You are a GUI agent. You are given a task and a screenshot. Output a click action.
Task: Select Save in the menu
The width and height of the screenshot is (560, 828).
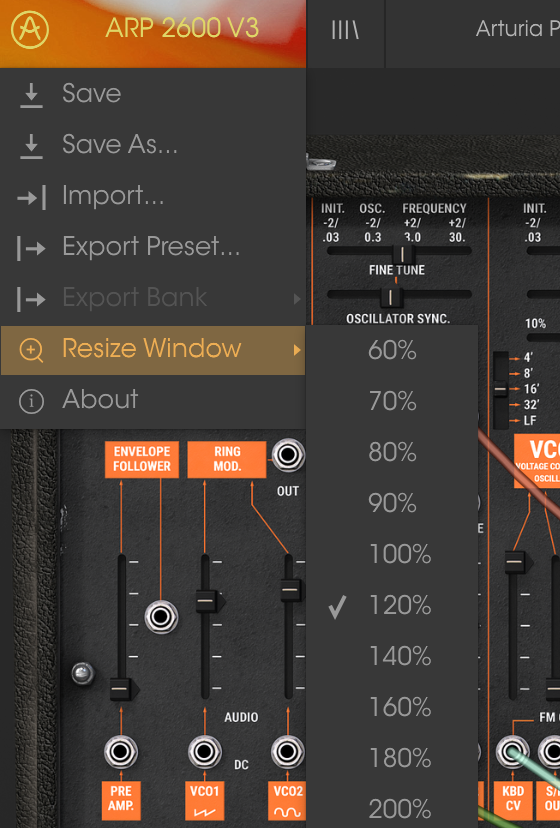tap(153, 93)
